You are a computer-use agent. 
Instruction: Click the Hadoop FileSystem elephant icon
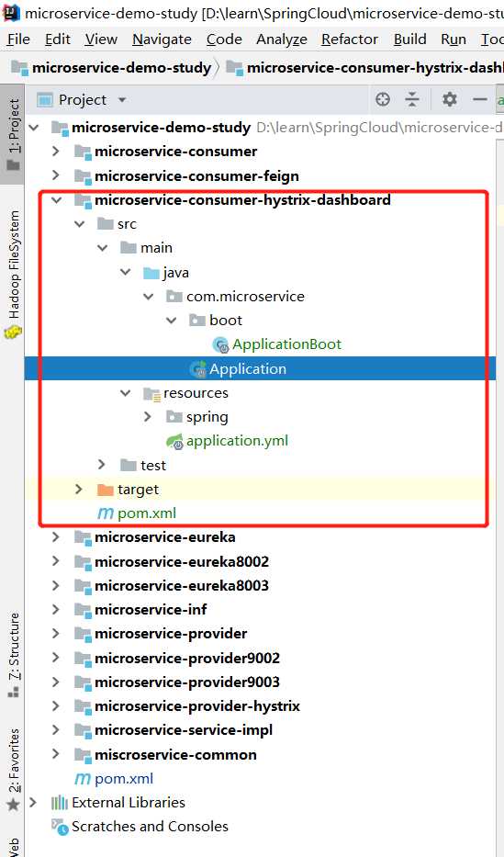13,332
